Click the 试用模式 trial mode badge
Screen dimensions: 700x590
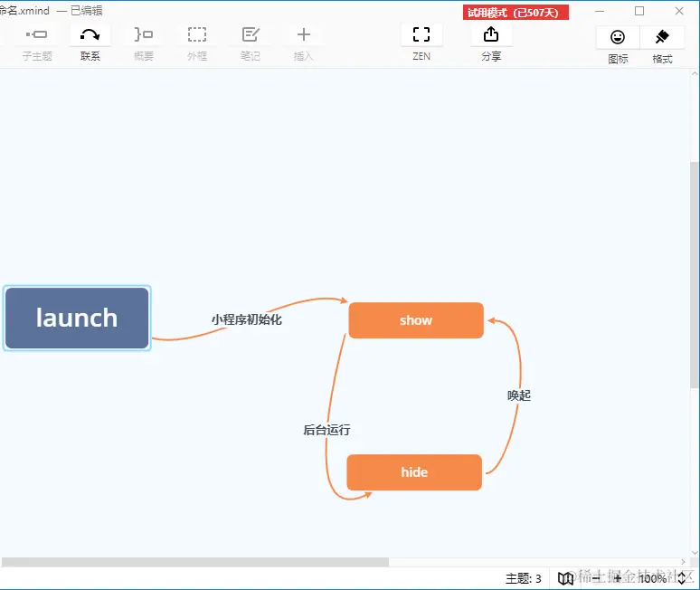click(516, 13)
